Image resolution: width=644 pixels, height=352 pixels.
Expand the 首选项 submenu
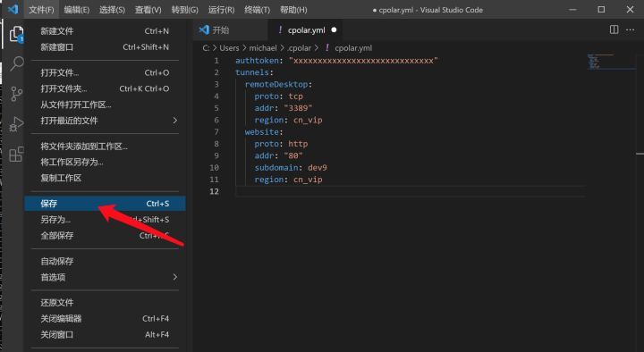point(105,277)
